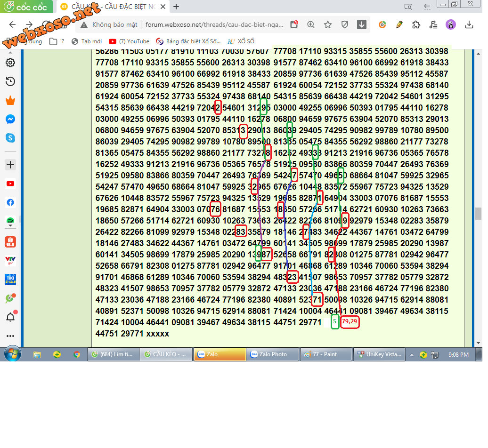Open sidebar settings gear icon
Screen dimensions: 488x448
pos(10,63)
